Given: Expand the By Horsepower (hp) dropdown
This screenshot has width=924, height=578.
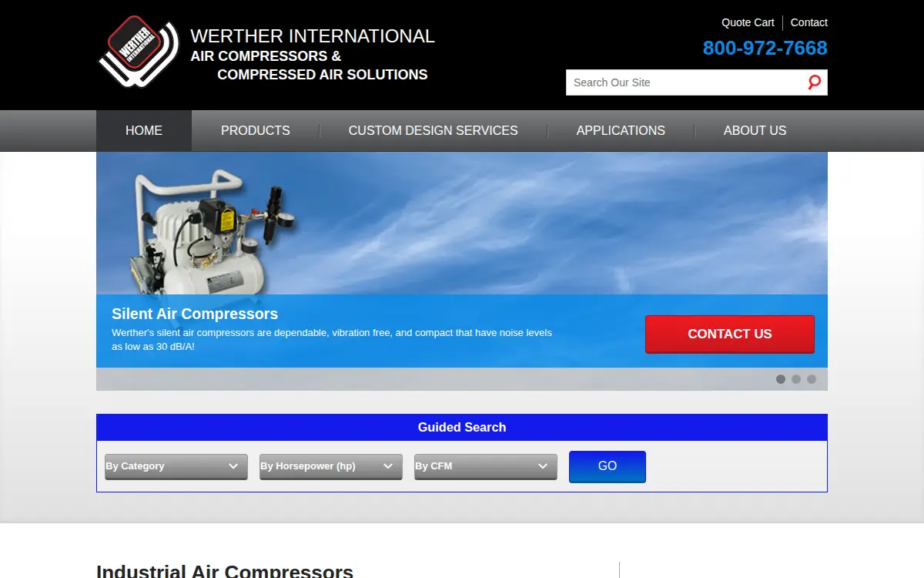Looking at the screenshot, I should (x=331, y=466).
